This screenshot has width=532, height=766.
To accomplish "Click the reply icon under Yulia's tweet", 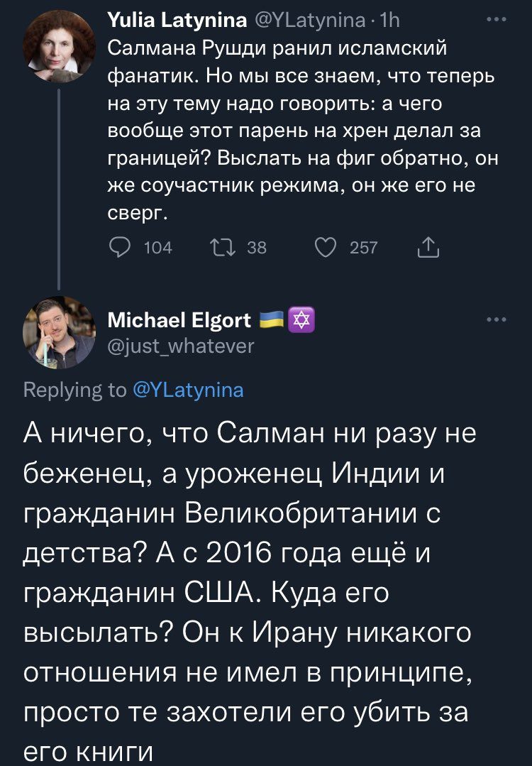I will [x=120, y=247].
